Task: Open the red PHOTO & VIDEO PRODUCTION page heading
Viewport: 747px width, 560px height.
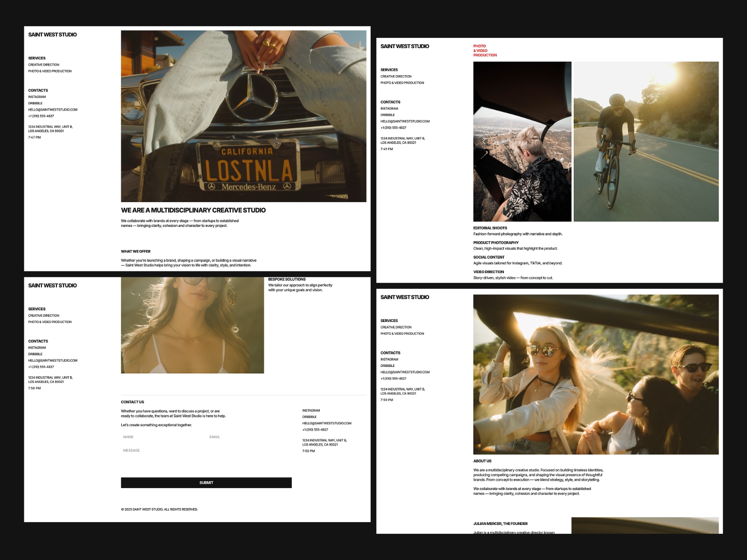Action: tap(485, 50)
